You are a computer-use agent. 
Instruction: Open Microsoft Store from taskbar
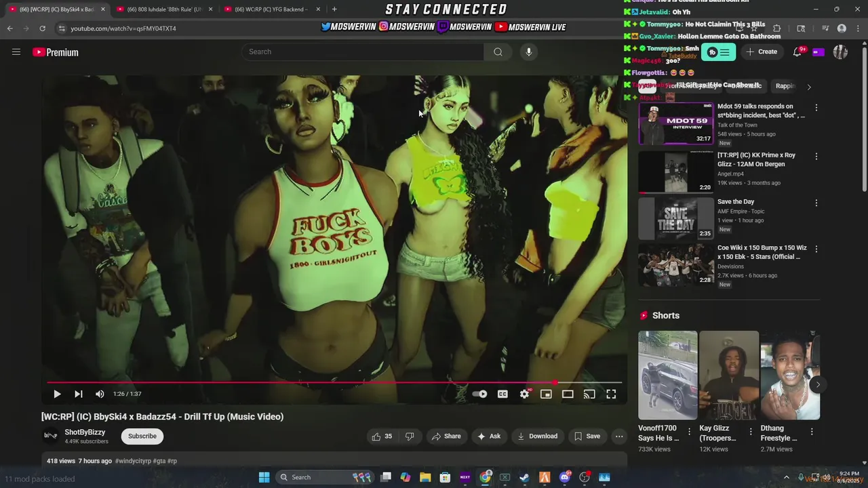pyautogui.click(x=445, y=477)
